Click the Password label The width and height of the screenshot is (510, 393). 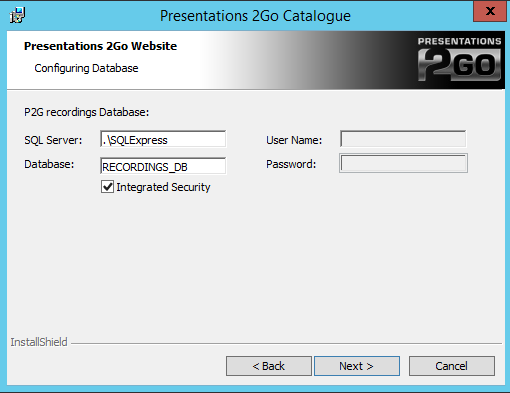click(291, 164)
